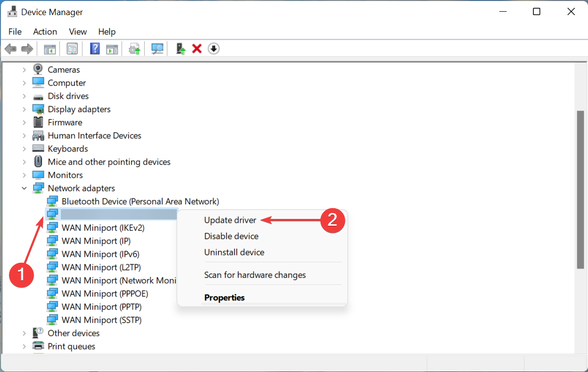
Task: Open the View menu
Action: tap(77, 31)
